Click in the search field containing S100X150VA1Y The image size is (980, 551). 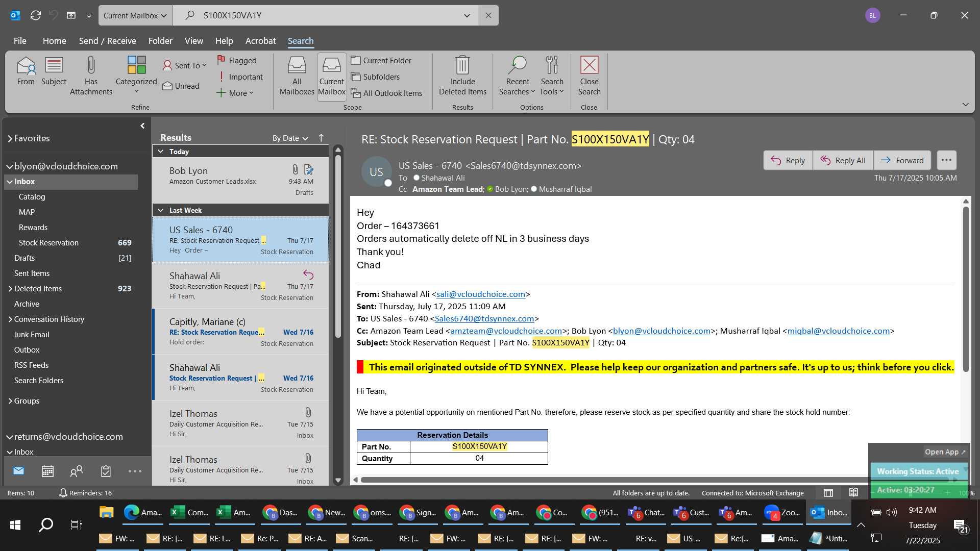327,15
